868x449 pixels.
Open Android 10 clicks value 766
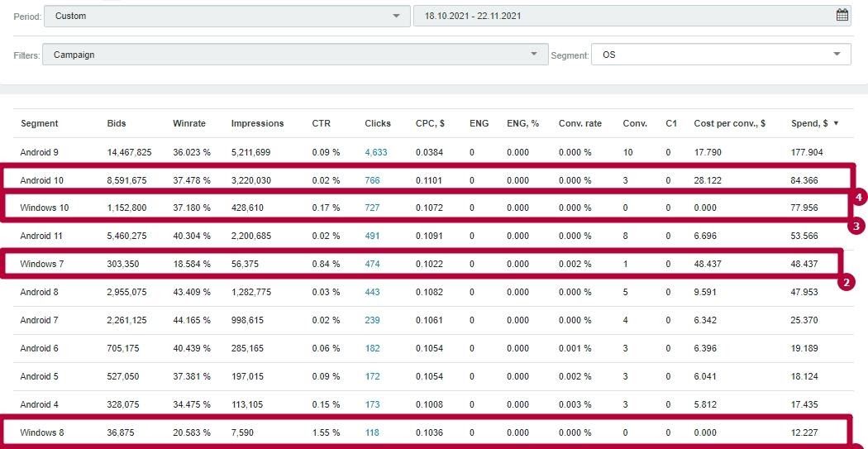pos(374,180)
